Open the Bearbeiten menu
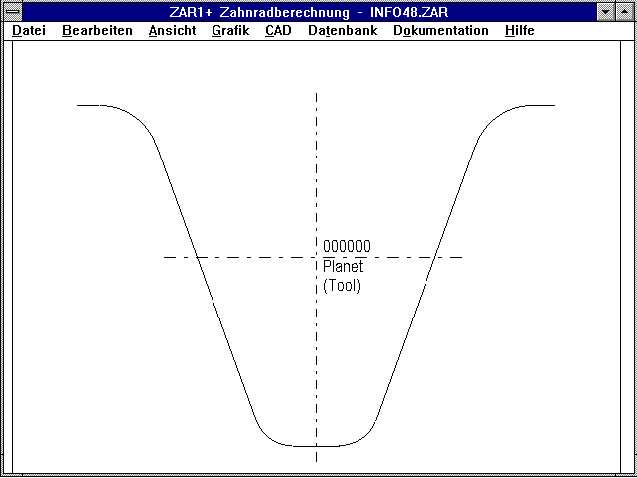This screenshot has width=637, height=478. (97, 31)
